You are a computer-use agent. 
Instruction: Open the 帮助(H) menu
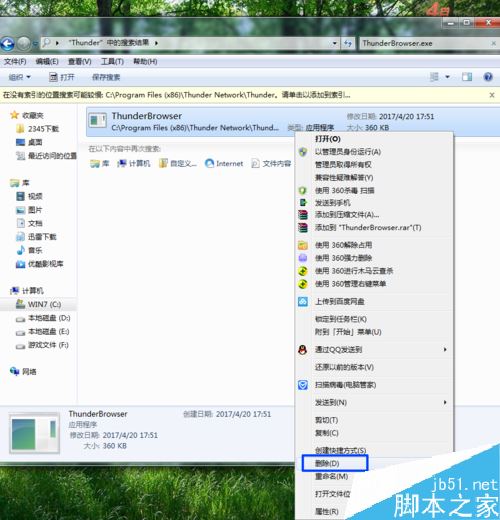[145, 62]
